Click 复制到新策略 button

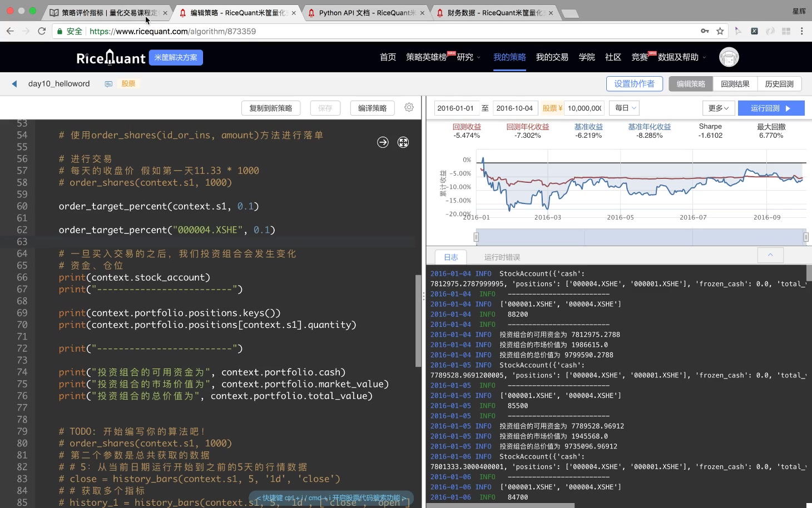(271, 108)
